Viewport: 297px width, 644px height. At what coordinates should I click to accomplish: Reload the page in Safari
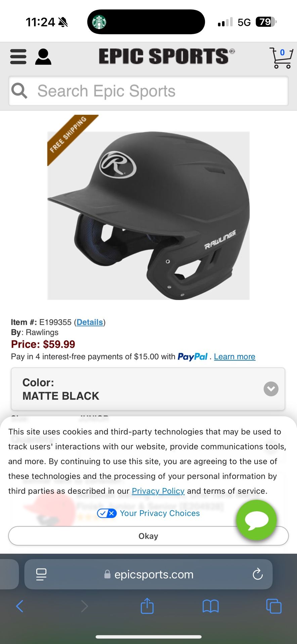click(x=258, y=574)
